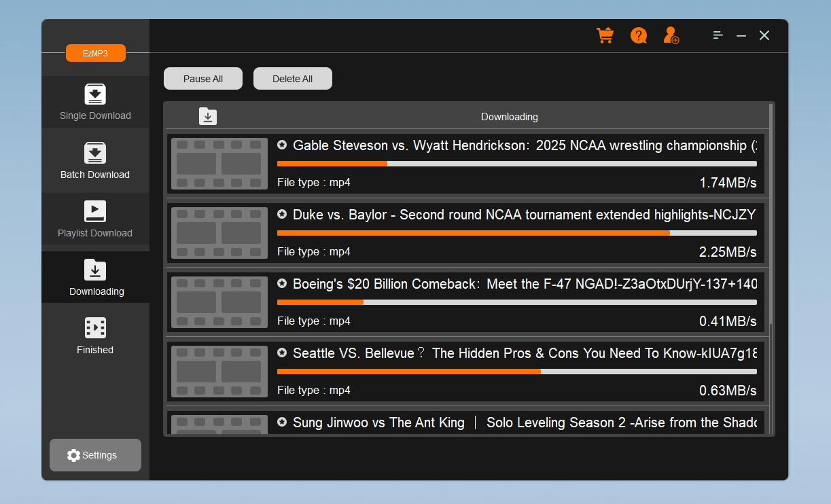Click Seattle VS. Bellevue progress bar
Viewport: 831px width, 504px height.
pos(517,372)
